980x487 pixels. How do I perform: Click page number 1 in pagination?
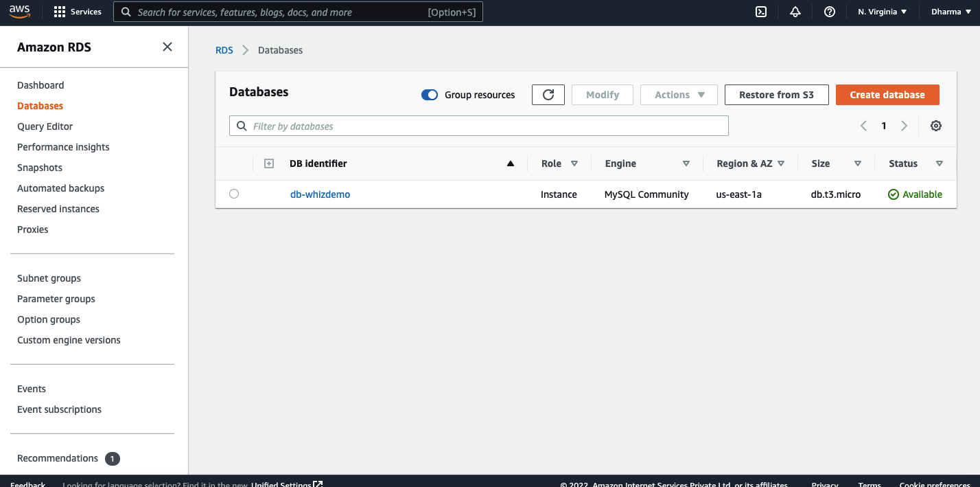coord(884,126)
